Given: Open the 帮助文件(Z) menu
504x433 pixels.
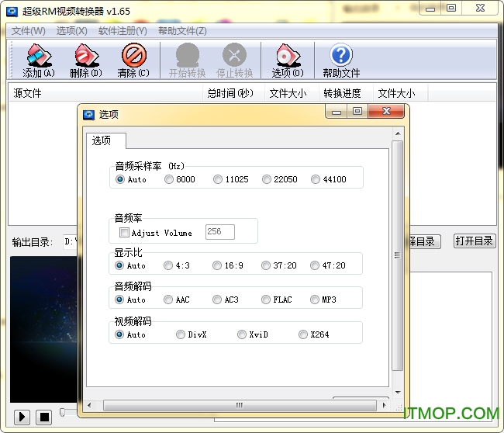Looking at the screenshot, I should coord(182,31).
